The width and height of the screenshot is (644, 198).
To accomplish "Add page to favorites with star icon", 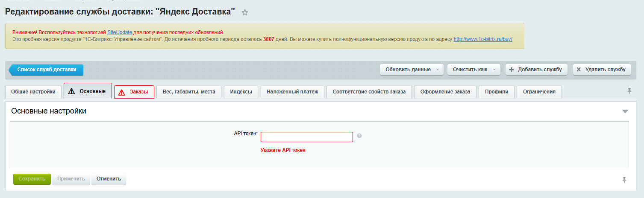I will click(x=245, y=13).
